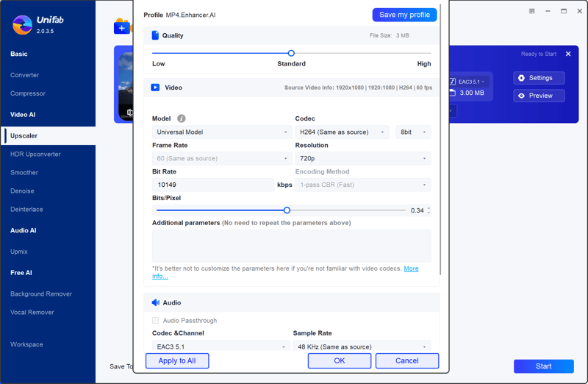Image resolution: width=588 pixels, height=384 pixels.
Task: Click the Audio section speaker icon
Action: pos(155,302)
